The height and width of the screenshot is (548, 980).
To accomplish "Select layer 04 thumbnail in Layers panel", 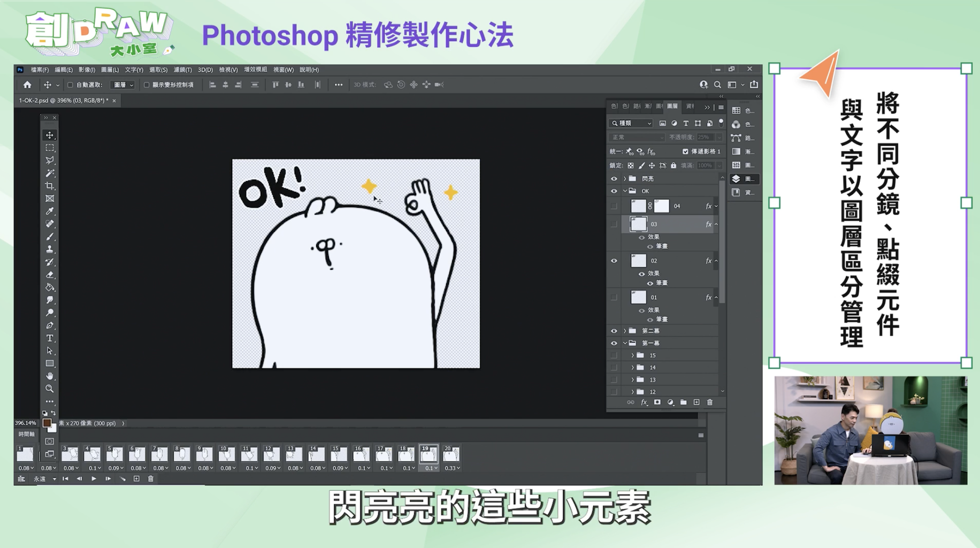I will (x=638, y=206).
